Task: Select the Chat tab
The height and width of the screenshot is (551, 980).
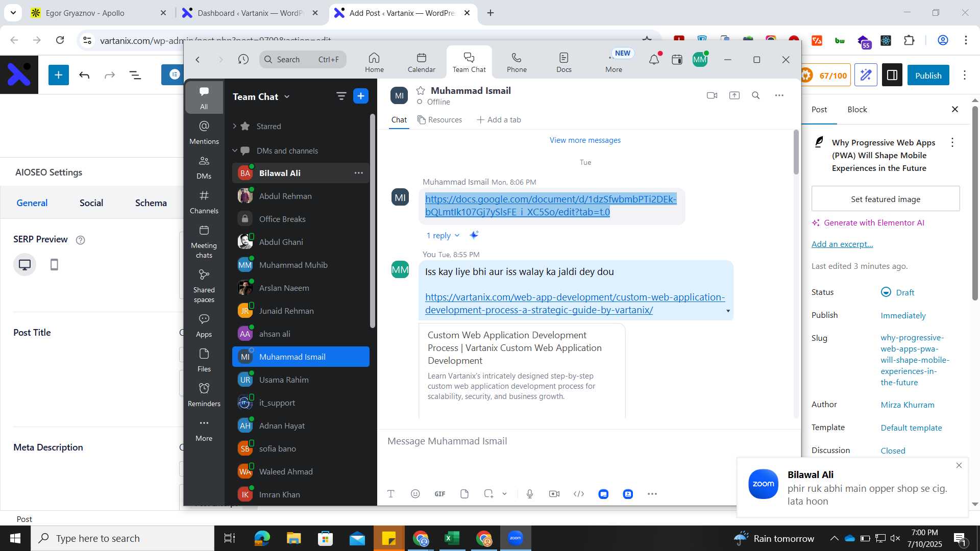Action: pyautogui.click(x=399, y=119)
